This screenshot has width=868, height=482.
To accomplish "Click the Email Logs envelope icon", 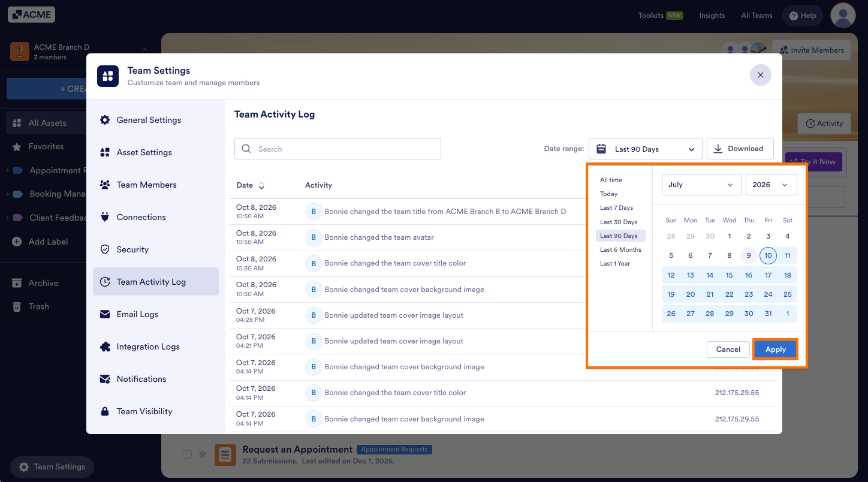I will (105, 314).
